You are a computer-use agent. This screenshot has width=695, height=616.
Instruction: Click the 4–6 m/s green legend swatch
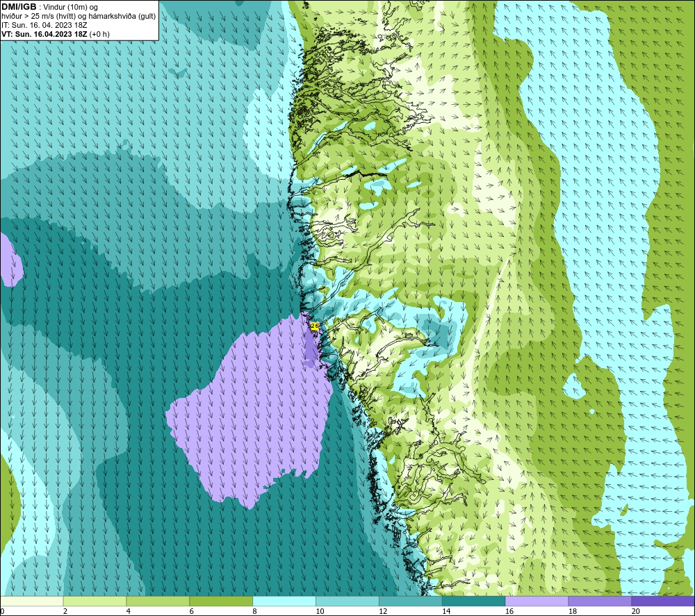tap(158, 601)
